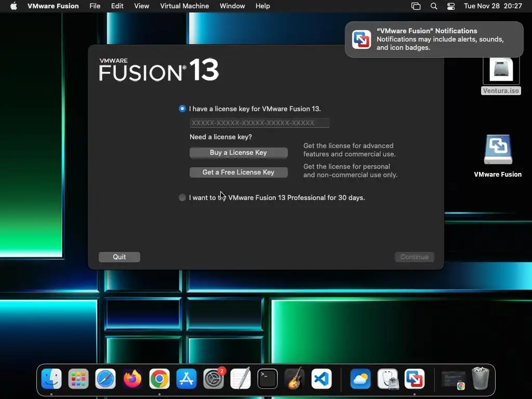Click the 'Get the license for advanced features' description
This screenshot has width=532, height=399.
(x=350, y=150)
